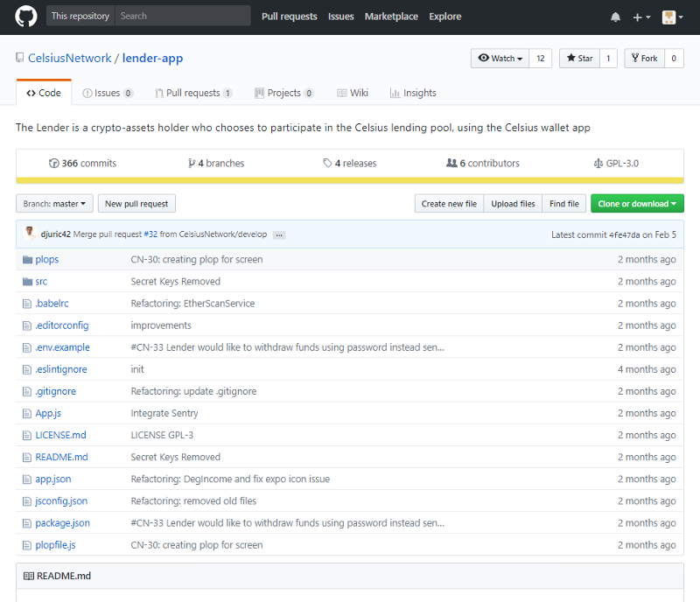
Task: Open notifications bell icon
Action: (x=615, y=17)
